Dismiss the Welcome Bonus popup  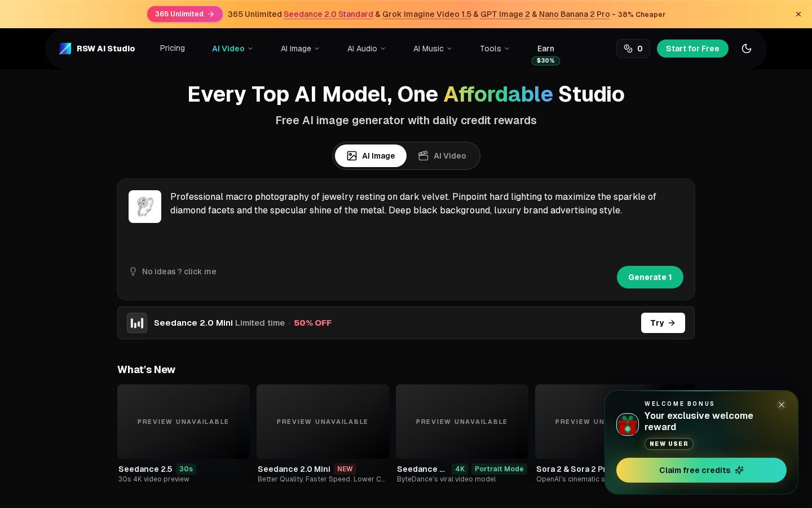coord(782,405)
